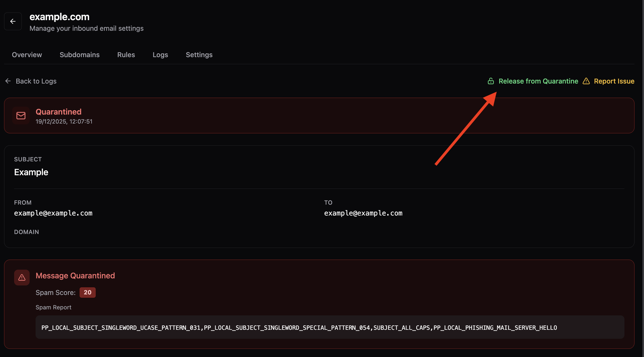
Task: Open the Settings tab
Action: [199, 55]
